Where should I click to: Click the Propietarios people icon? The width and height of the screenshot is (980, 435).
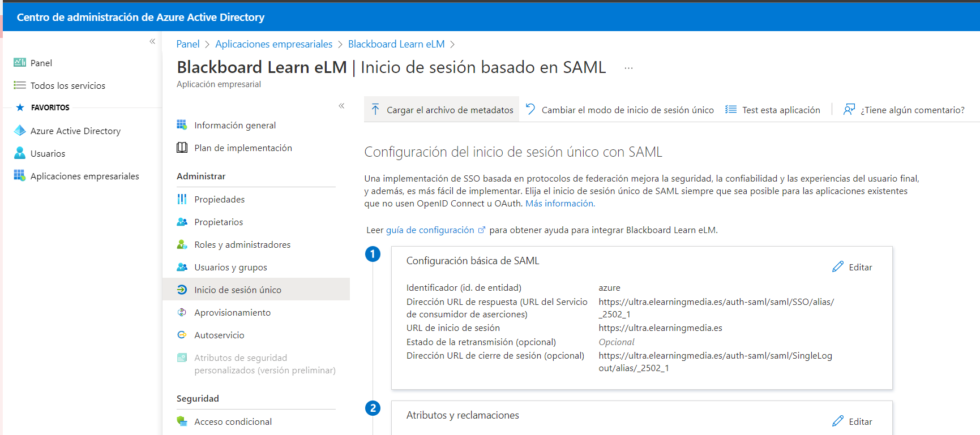[x=182, y=222]
